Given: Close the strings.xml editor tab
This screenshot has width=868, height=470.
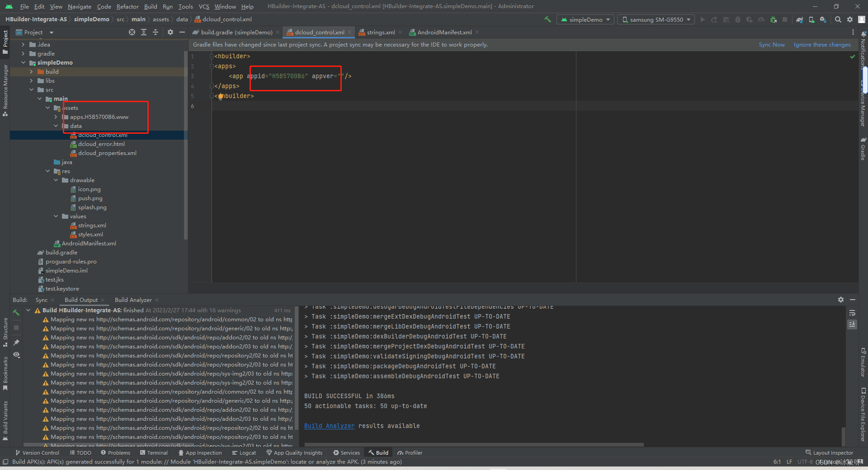Looking at the screenshot, I should point(400,32).
